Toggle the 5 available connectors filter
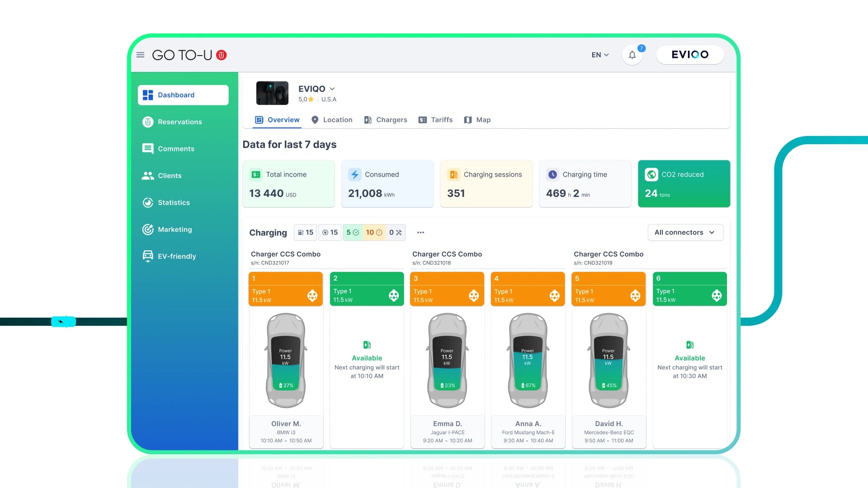 [353, 232]
